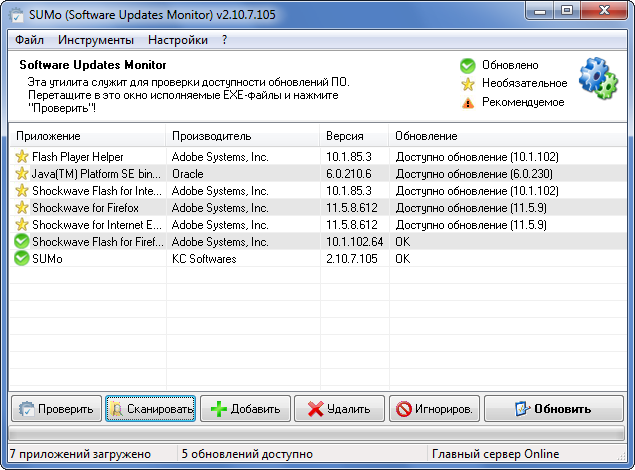Maximize the SUMo window
This screenshot has height=470, width=635.
click(x=567, y=11)
